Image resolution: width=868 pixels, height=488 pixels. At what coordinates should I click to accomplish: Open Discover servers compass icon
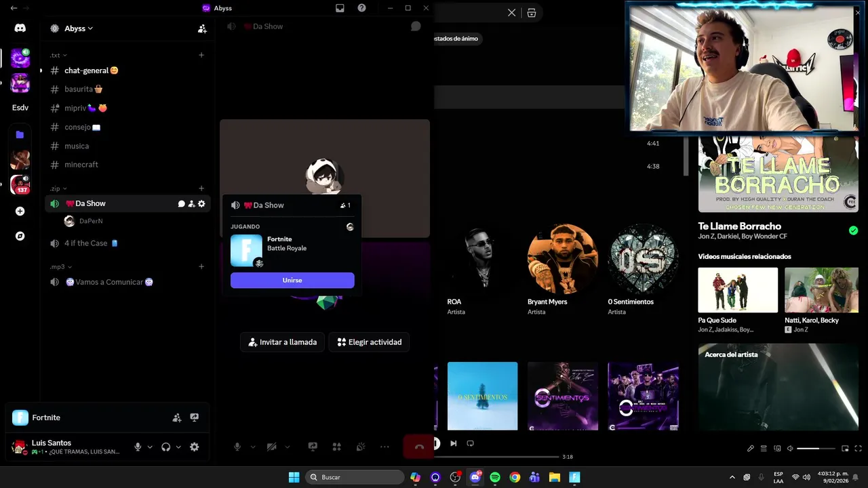tap(20, 236)
